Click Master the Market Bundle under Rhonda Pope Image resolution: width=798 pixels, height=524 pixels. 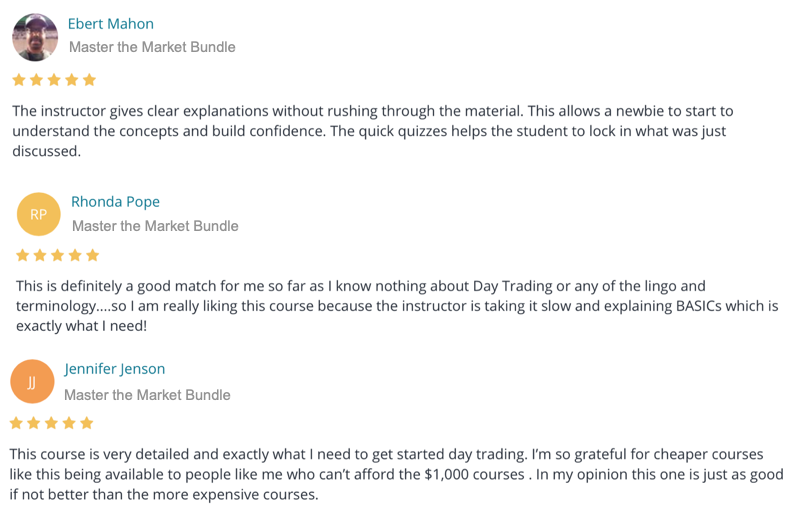[155, 226]
